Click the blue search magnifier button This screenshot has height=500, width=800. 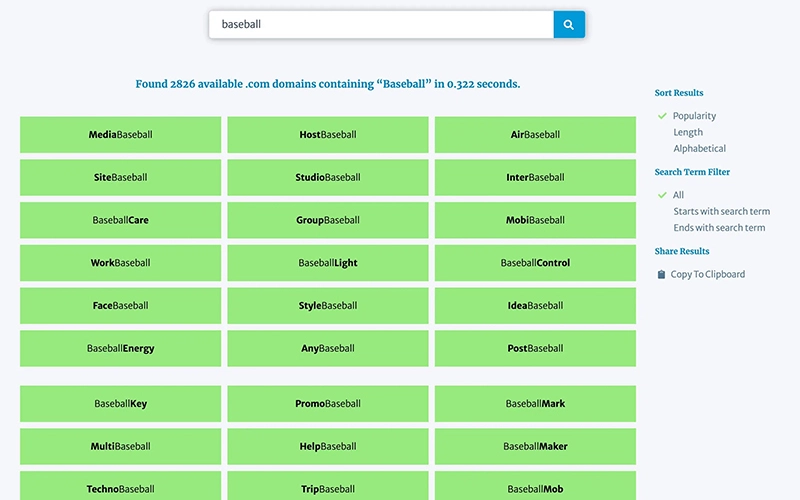569,24
